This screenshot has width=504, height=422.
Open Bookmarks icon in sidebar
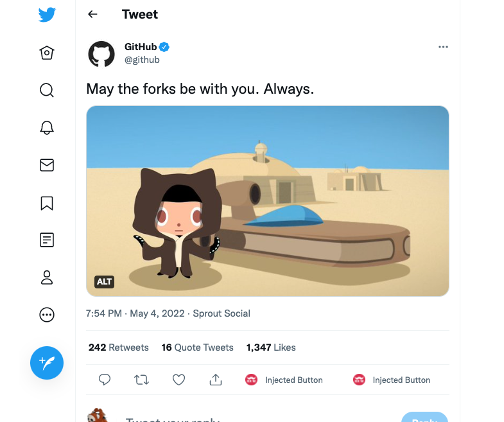click(47, 203)
